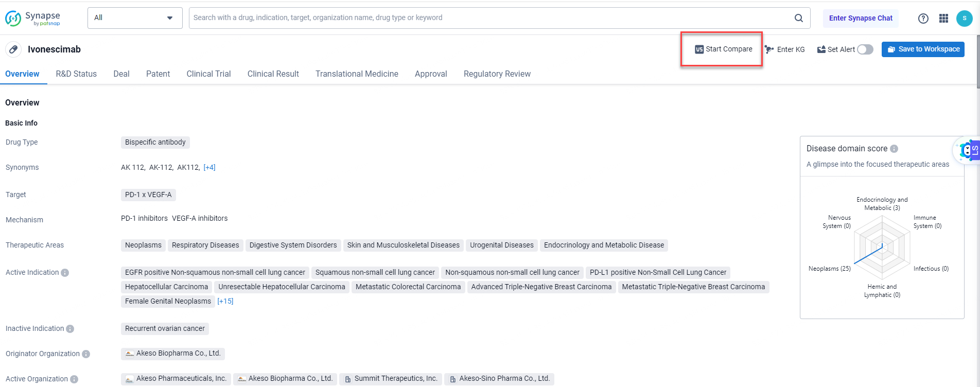The image size is (980, 387).
Task: Click the Start Compare button
Action: 723,49
